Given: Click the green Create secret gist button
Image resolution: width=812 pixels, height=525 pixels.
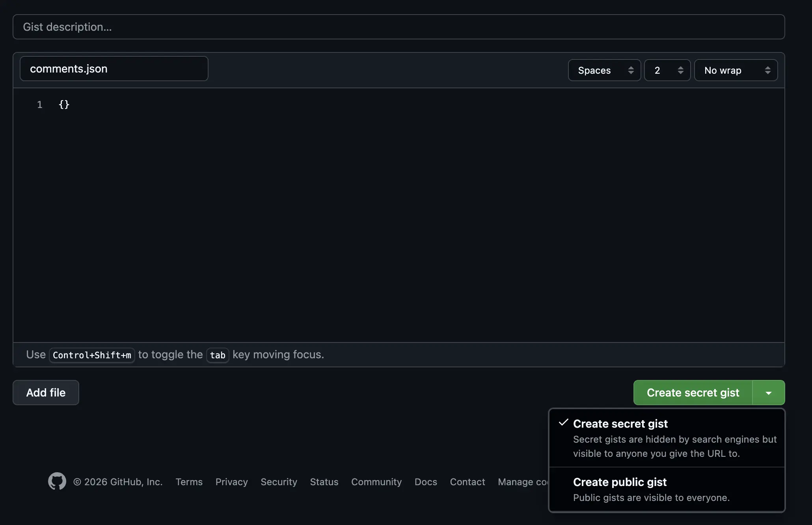Looking at the screenshot, I should (x=693, y=392).
